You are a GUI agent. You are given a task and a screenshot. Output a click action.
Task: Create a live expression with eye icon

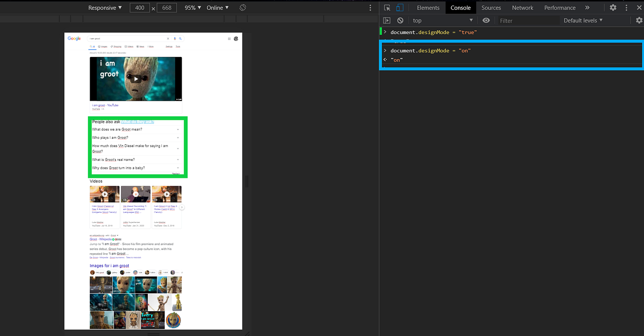coord(486,21)
